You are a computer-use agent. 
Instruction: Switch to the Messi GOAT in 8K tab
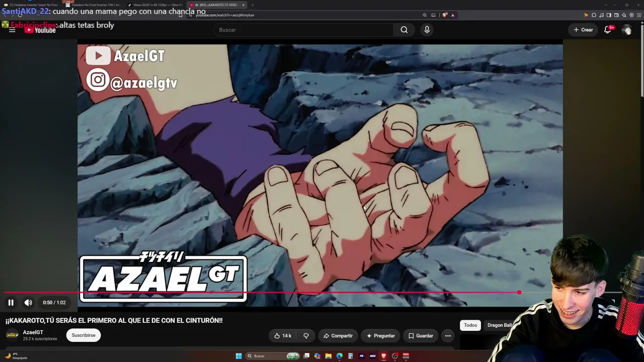pyautogui.click(x=155, y=5)
